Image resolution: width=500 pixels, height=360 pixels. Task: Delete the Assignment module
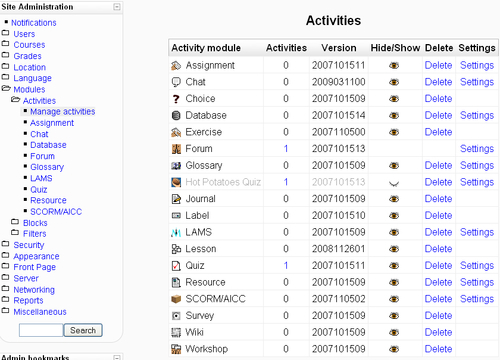coord(438,66)
